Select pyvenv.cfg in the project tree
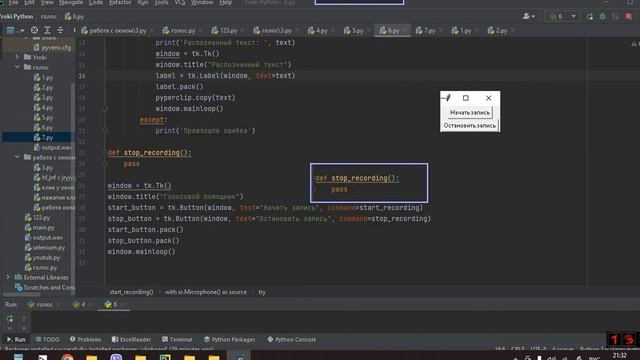Screen dimensions: 640x360 [x=52, y=47]
